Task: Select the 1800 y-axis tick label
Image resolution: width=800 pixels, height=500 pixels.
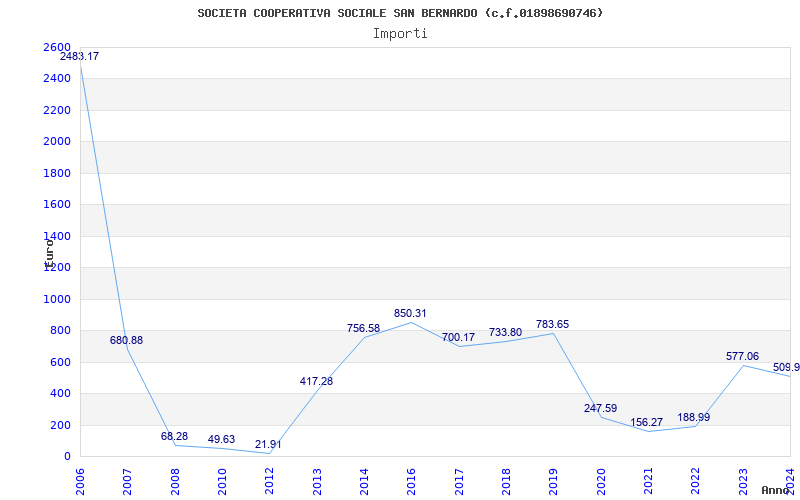Action: click(x=57, y=173)
